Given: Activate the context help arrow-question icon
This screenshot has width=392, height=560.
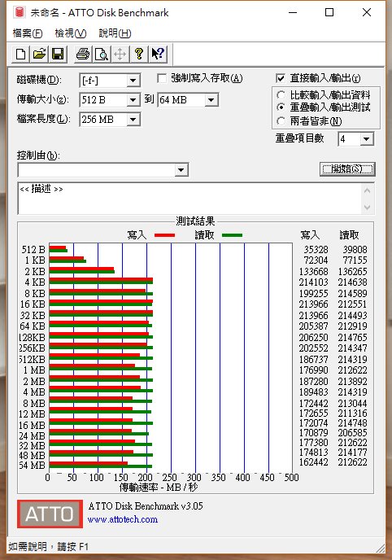Looking at the screenshot, I should [x=158, y=55].
